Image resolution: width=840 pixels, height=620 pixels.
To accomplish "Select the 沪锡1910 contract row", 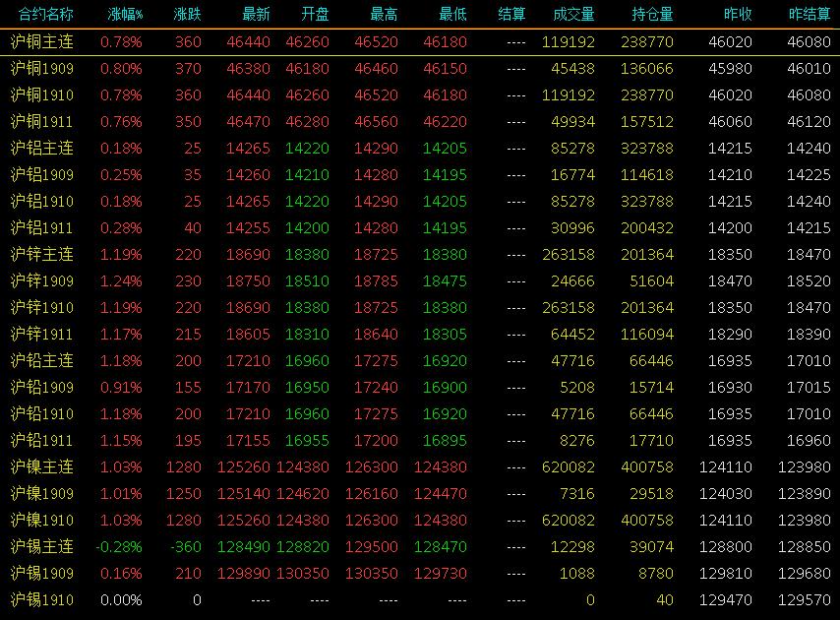I will coord(420,599).
